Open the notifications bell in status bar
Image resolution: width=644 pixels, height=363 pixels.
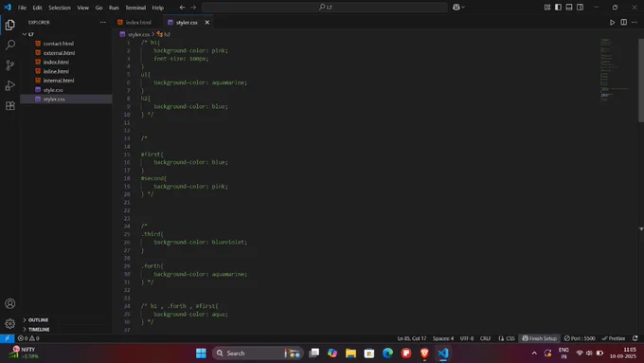635,338
